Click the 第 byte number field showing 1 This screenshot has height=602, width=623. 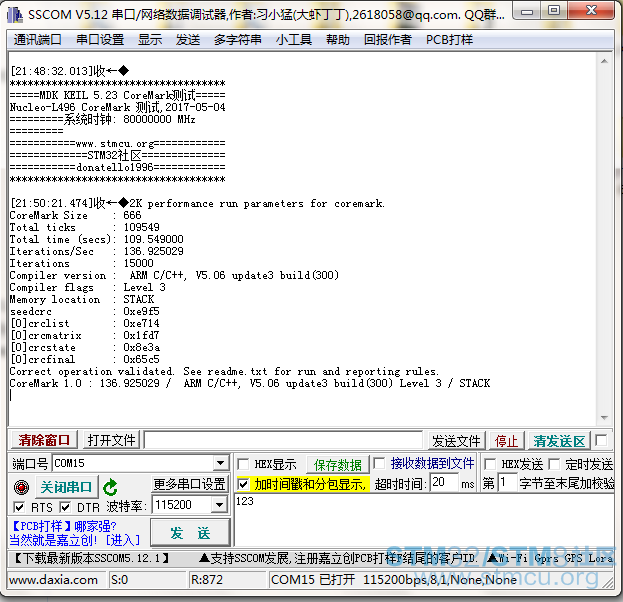click(x=507, y=482)
